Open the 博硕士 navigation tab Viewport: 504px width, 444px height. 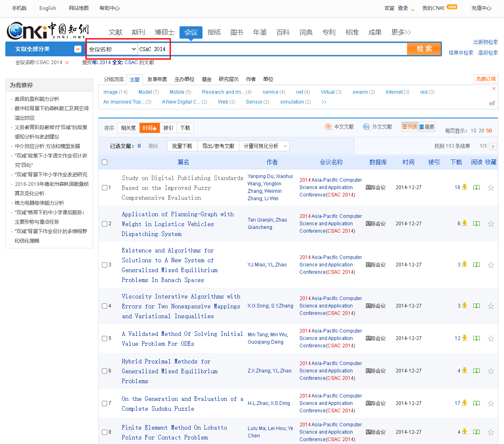coord(165,32)
